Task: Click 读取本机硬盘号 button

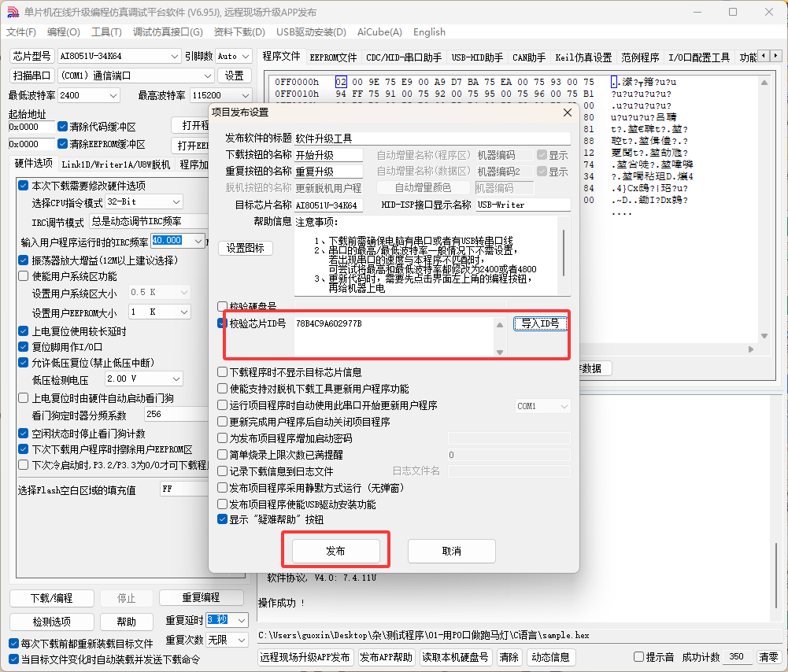Action: [x=455, y=657]
